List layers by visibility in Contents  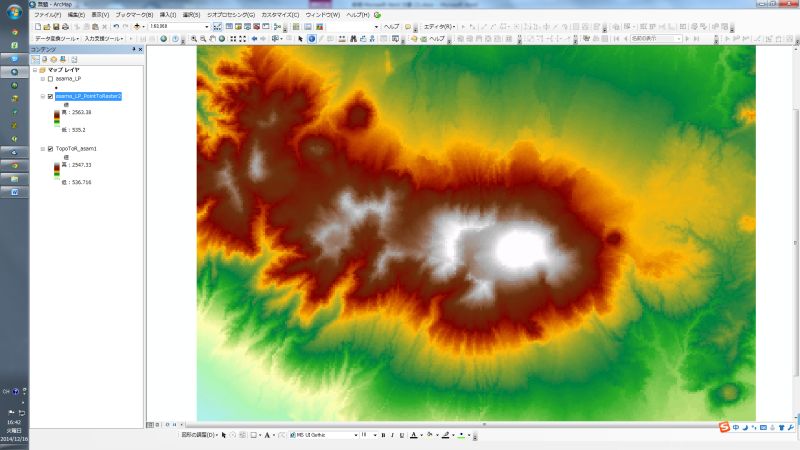point(54,59)
